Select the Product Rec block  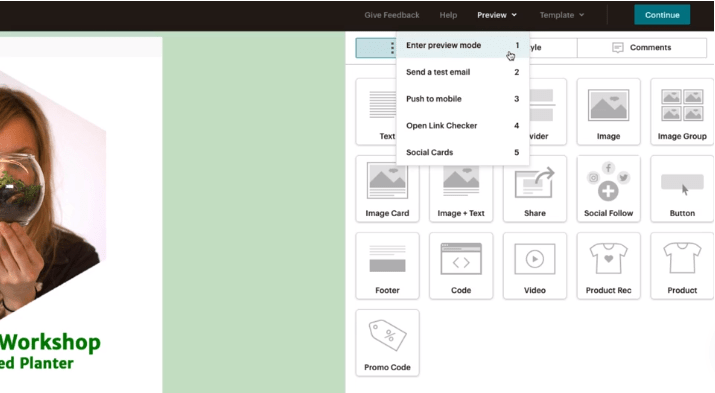[x=608, y=266]
